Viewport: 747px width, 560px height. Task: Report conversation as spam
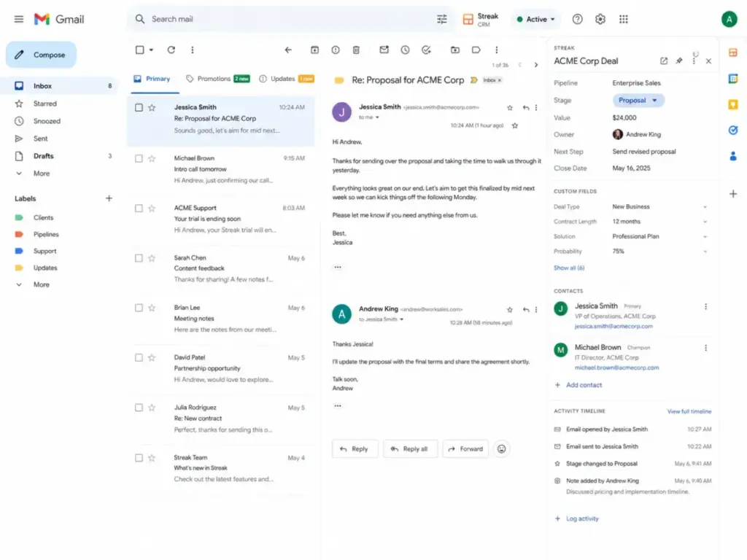point(336,50)
